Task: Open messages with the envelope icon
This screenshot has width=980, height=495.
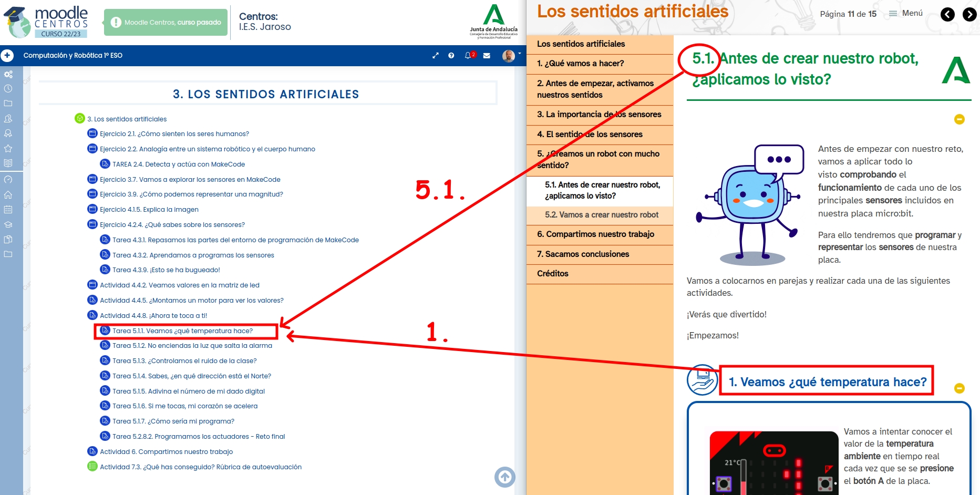Action: click(x=487, y=55)
